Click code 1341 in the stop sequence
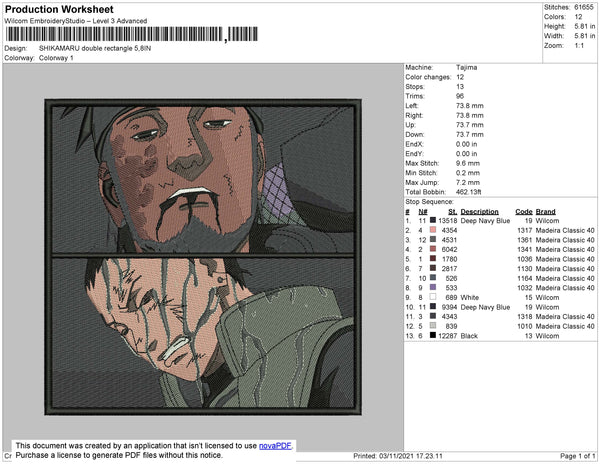 tap(525, 249)
